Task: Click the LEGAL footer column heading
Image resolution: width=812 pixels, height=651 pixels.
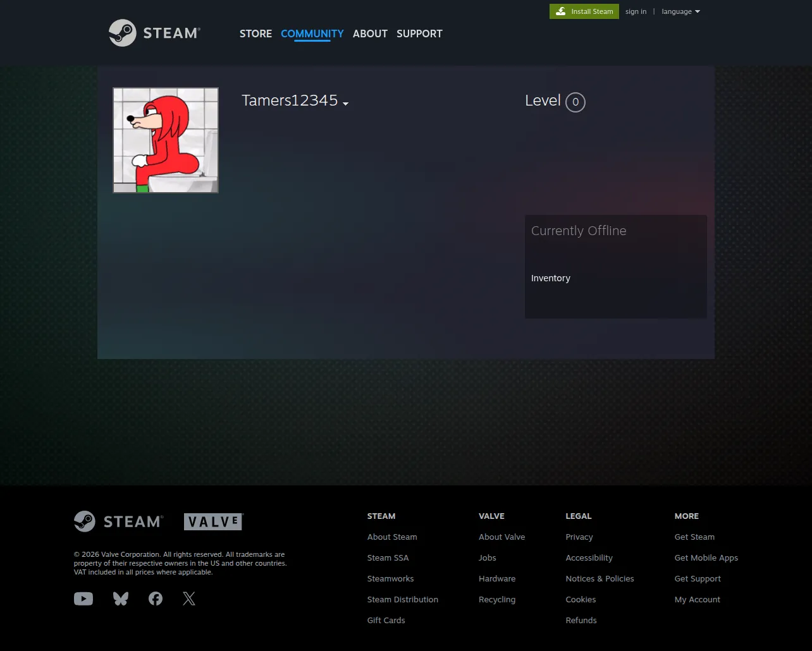Action: [x=579, y=516]
